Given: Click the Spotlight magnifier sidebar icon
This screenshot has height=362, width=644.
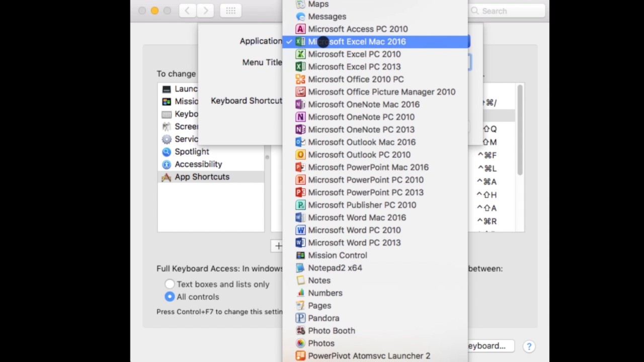Looking at the screenshot, I should (167, 152).
